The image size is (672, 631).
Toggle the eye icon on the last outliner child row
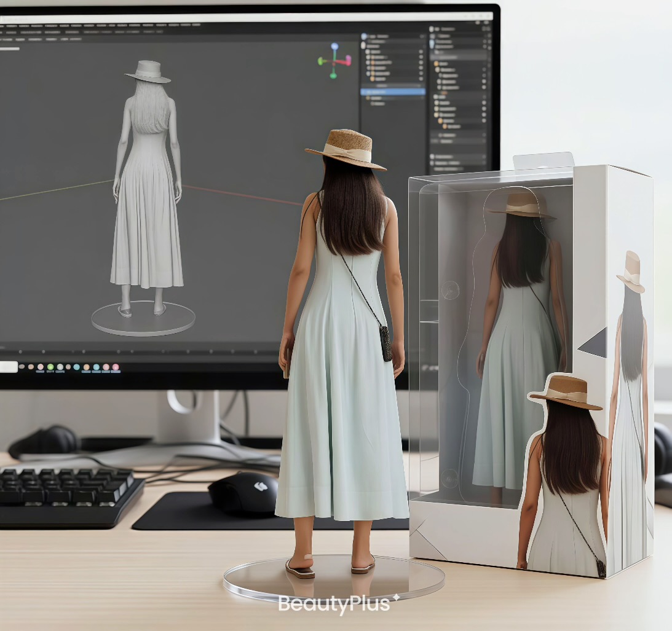tap(421, 80)
